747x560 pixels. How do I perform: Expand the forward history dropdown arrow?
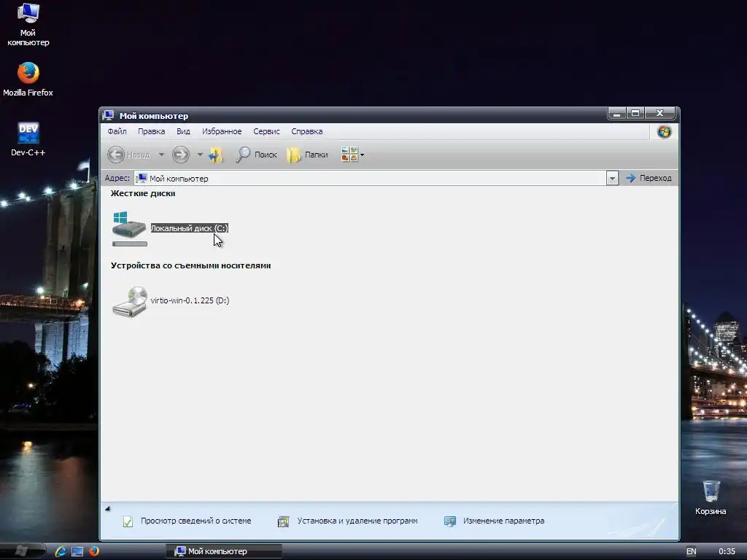tap(200, 155)
